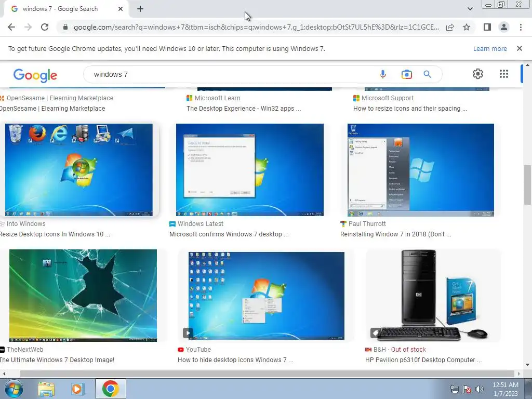
Task: Open Windows Explorer from taskbar
Action: (x=46, y=389)
